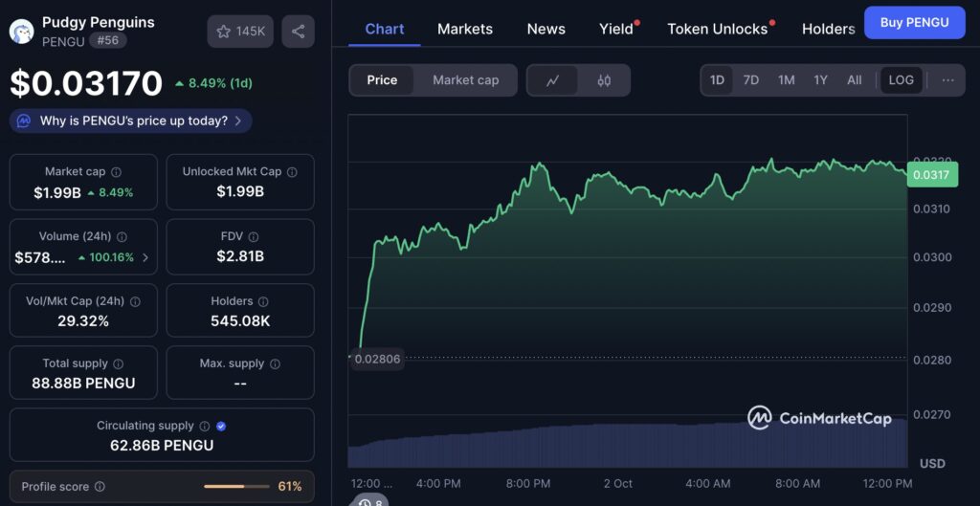Screen dimensions: 980x506
Task: Select the candlestick chart type icon
Action: 604,80
